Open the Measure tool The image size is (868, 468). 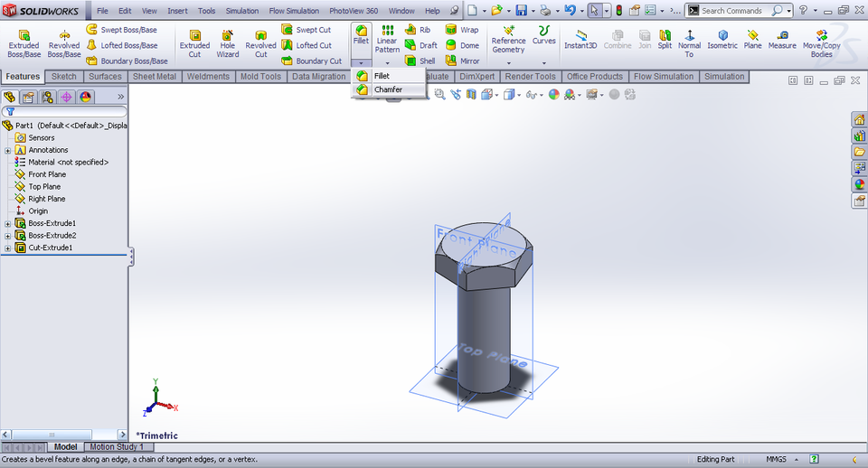coord(782,40)
